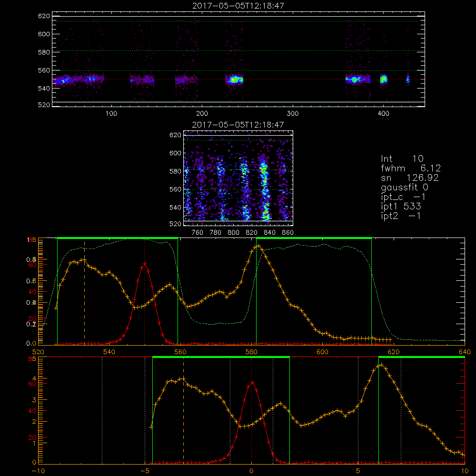Select x-axis tick "820" on the small image
The height and width of the screenshot is (476, 476).
point(252,233)
